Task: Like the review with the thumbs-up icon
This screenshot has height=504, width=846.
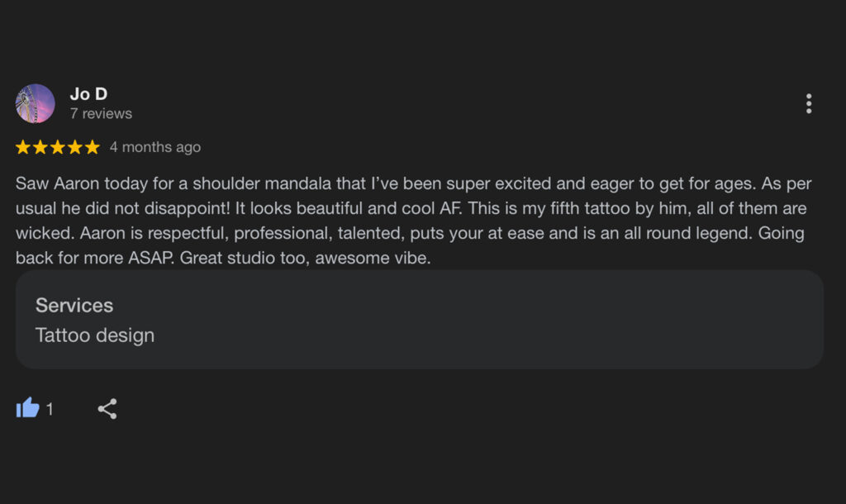Action: (x=27, y=408)
